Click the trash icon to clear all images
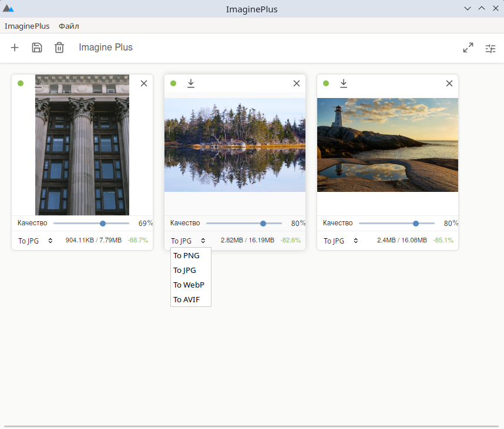Screen dimensions: 504x429 pyautogui.click(x=59, y=48)
